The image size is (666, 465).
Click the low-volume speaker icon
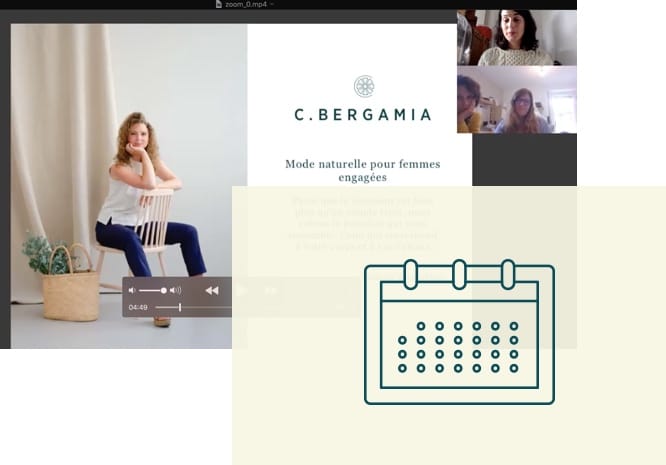132,290
